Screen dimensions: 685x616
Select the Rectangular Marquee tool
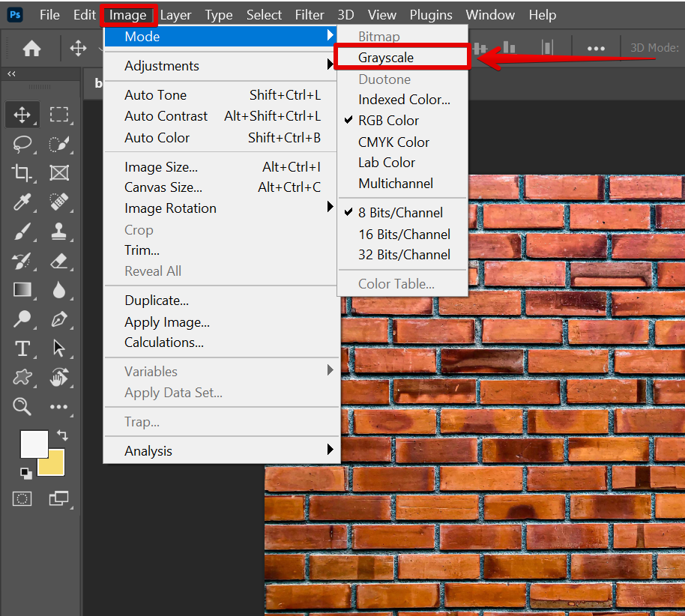tap(59, 115)
